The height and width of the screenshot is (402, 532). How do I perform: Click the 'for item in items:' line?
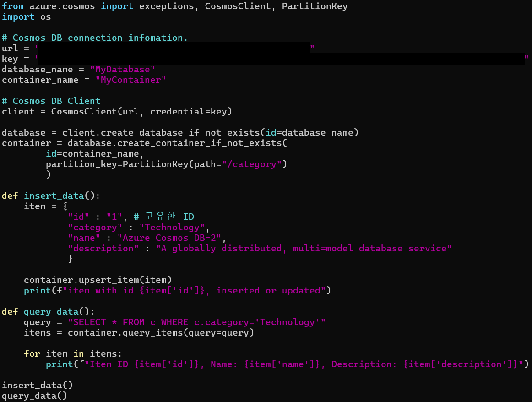tap(73, 353)
